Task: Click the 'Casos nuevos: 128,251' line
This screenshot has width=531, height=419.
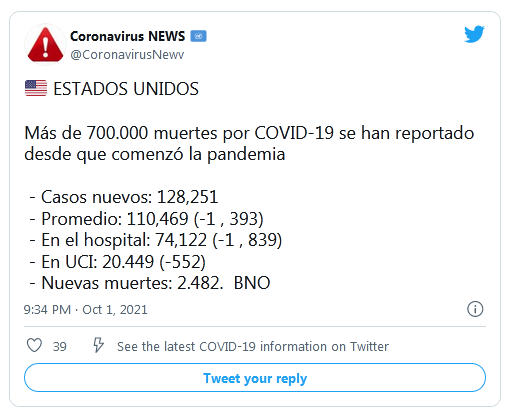Action: coord(124,197)
